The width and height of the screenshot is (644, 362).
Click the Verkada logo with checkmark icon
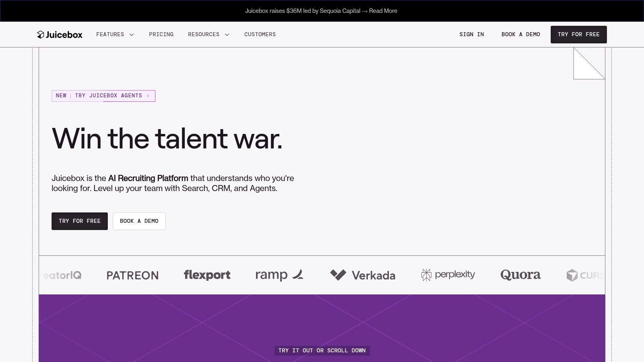pyautogui.click(x=362, y=275)
